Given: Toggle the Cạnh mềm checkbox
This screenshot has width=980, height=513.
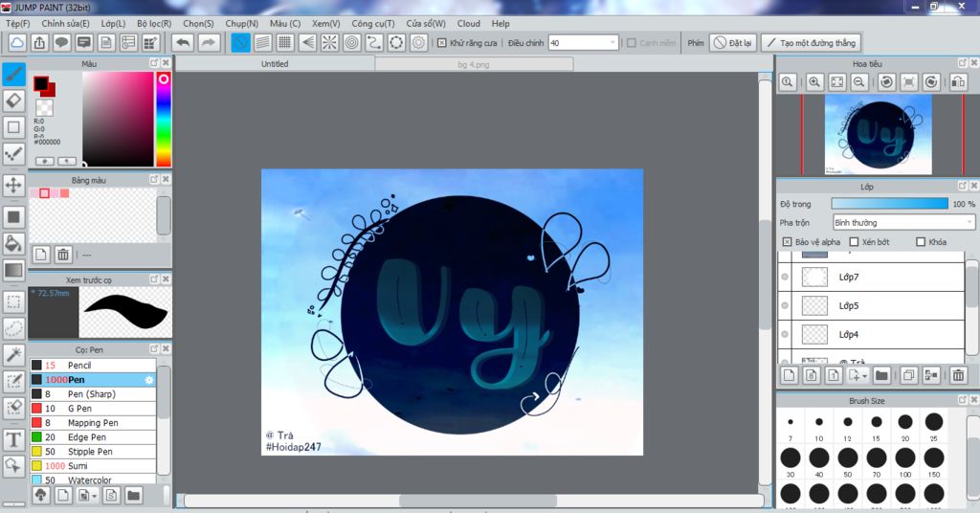Looking at the screenshot, I should coord(632,43).
